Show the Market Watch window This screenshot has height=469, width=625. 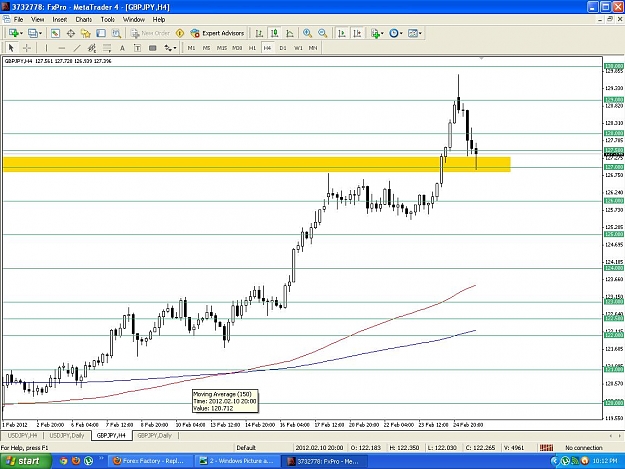pos(55,33)
